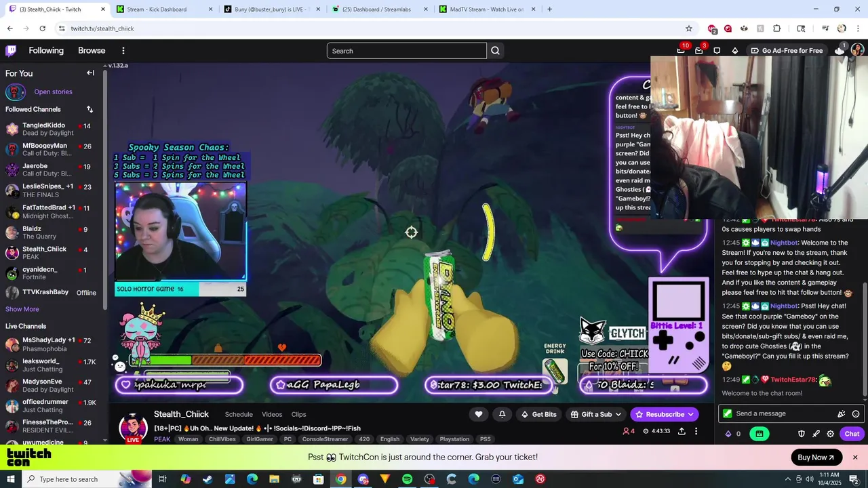Open the stream's three-dot options menu
The width and height of the screenshot is (868, 488).
tap(696, 431)
